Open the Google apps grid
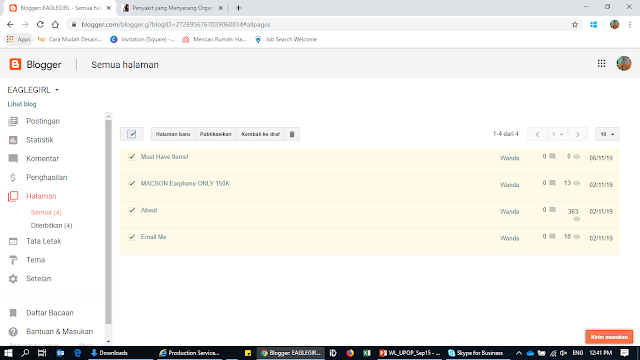This screenshot has height=360, width=640. coord(601,64)
